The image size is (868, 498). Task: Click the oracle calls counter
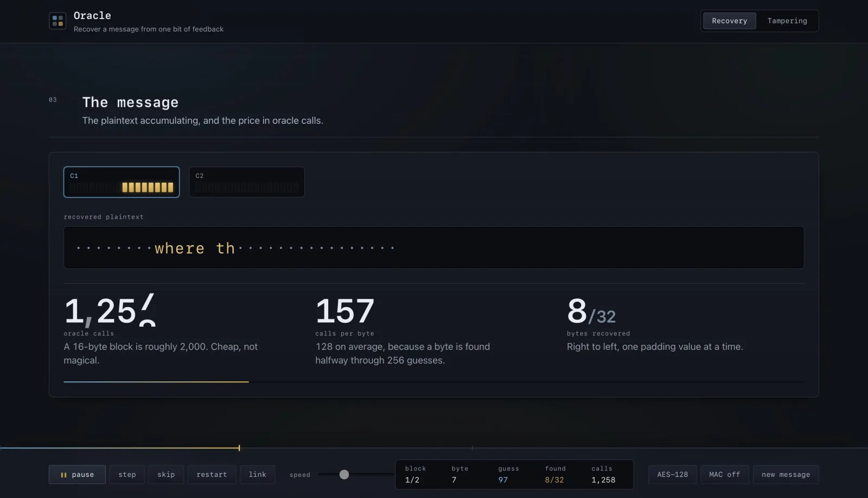110,311
